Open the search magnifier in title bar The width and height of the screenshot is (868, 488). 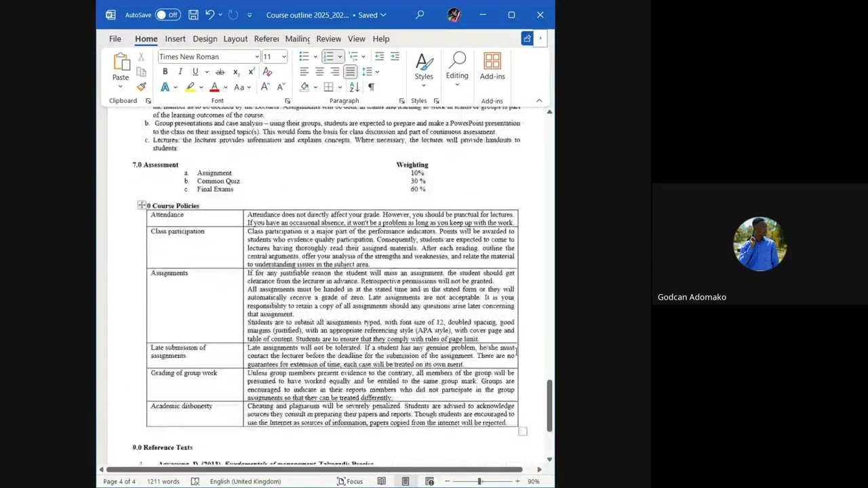coord(420,14)
